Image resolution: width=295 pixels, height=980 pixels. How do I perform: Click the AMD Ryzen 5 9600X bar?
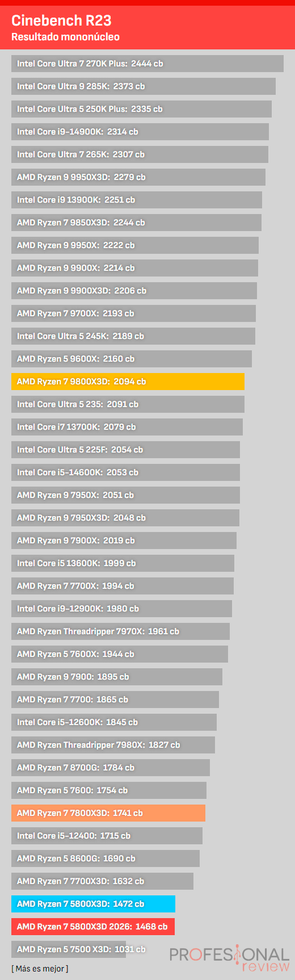point(132,359)
